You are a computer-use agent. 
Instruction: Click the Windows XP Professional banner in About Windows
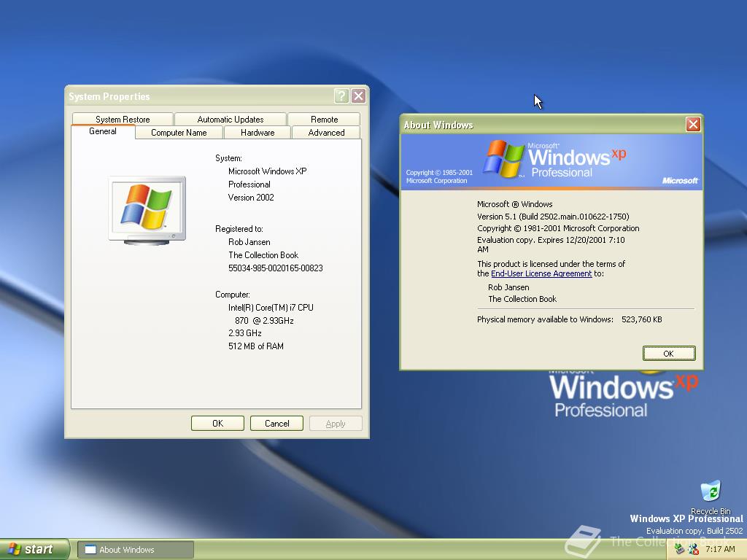pos(551,162)
